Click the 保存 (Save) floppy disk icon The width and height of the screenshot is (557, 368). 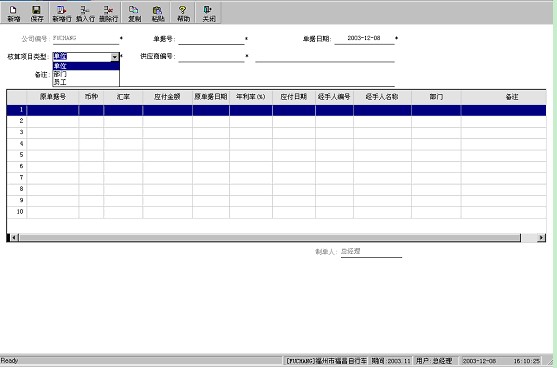(37, 13)
